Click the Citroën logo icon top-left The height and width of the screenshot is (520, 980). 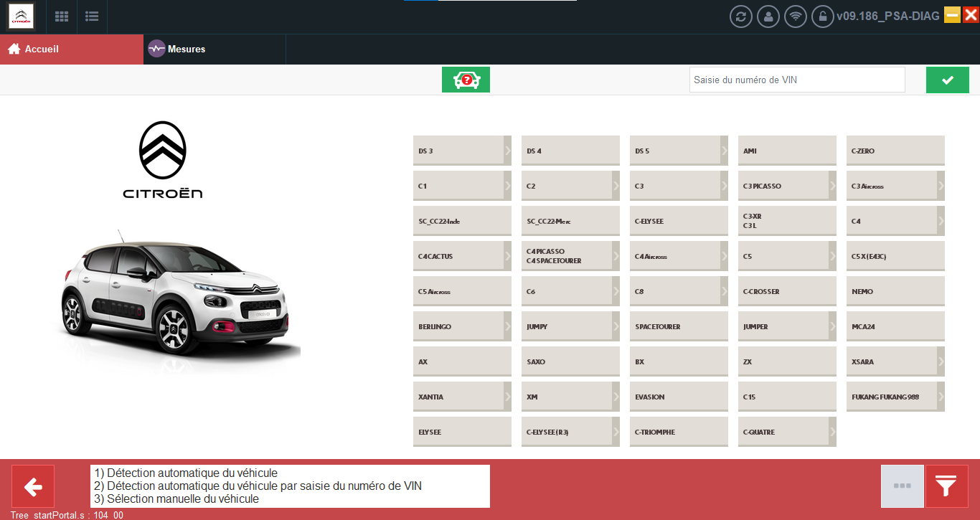(x=21, y=16)
